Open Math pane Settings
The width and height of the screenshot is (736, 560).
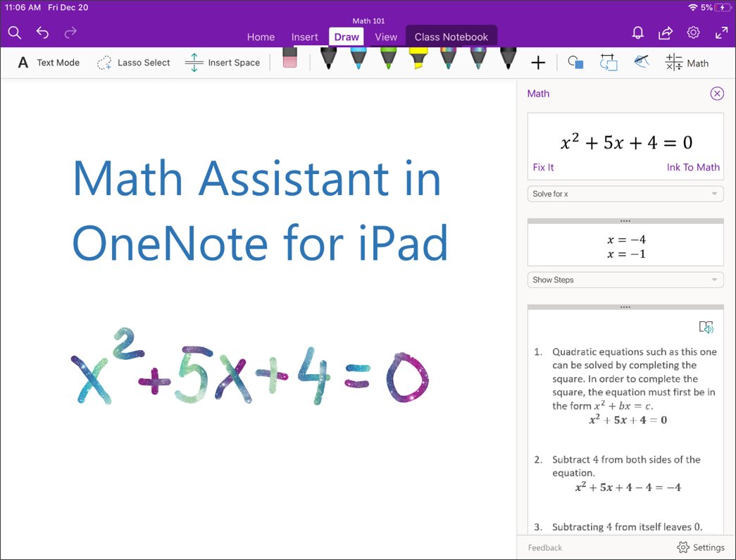pyautogui.click(x=701, y=547)
